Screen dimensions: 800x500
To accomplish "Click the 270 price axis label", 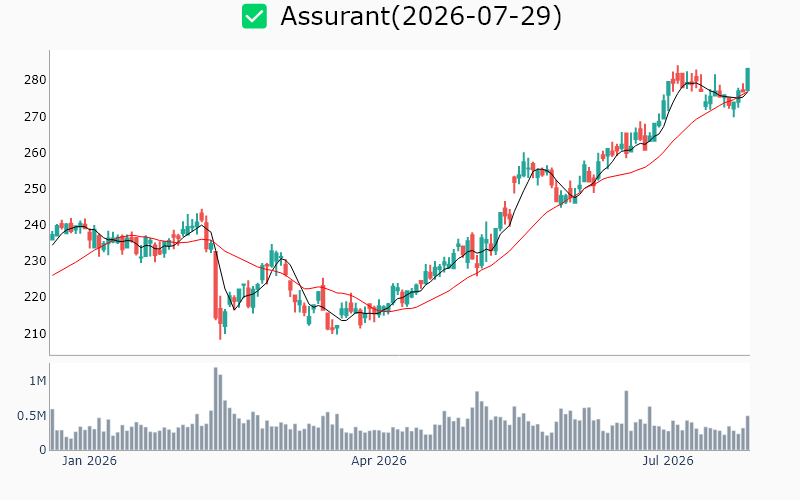I will tap(35, 117).
